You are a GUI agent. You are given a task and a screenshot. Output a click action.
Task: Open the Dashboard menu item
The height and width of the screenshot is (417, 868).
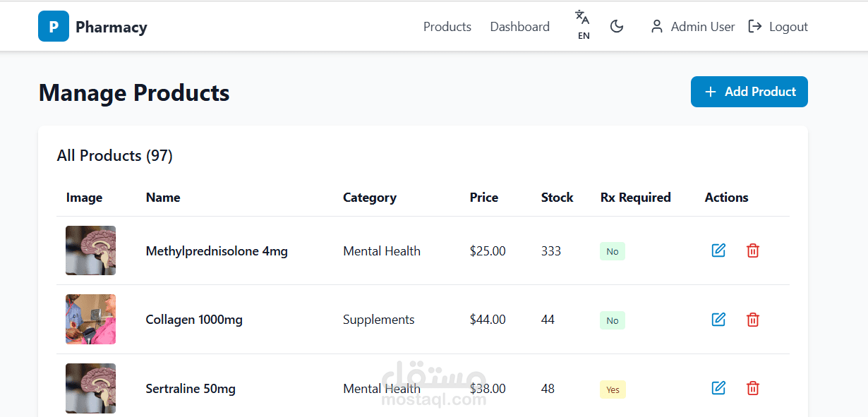pos(519,27)
